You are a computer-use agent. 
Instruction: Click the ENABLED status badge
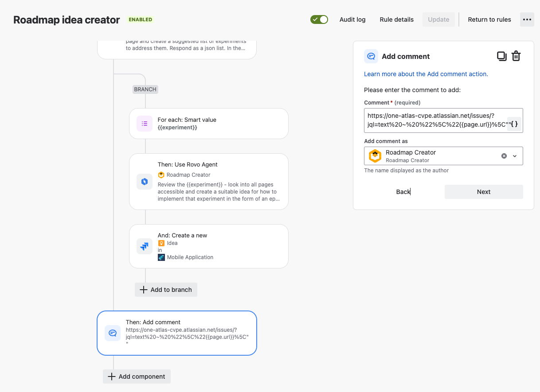(141, 19)
